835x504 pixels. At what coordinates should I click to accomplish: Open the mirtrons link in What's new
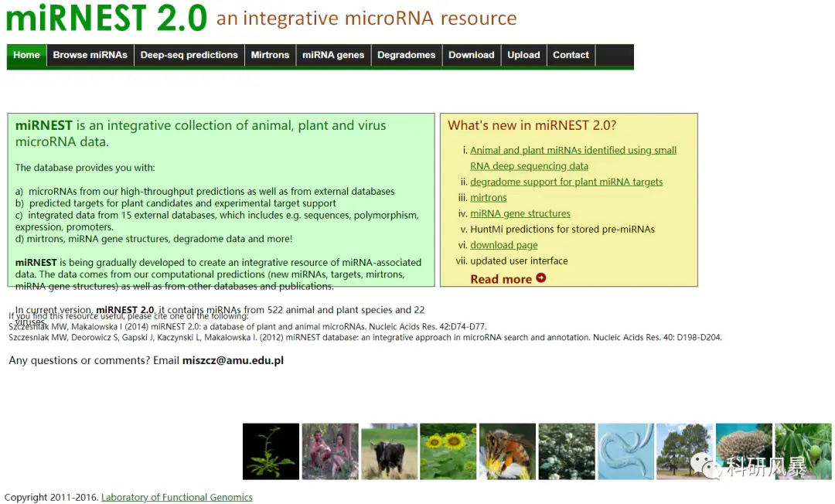489,198
